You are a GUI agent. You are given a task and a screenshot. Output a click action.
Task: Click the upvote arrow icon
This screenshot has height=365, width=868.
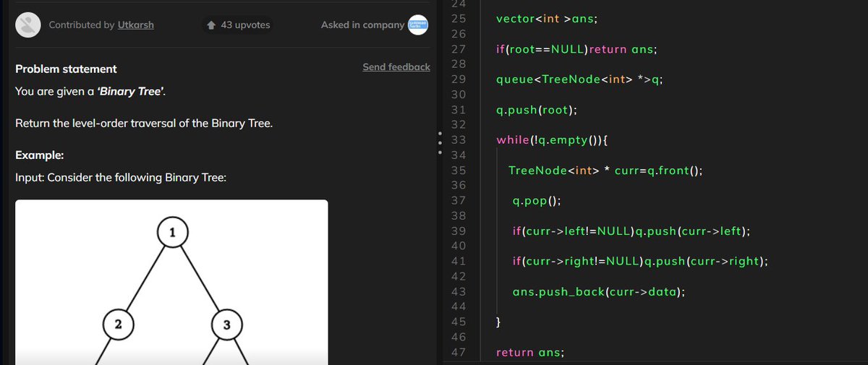click(x=211, y=25)
